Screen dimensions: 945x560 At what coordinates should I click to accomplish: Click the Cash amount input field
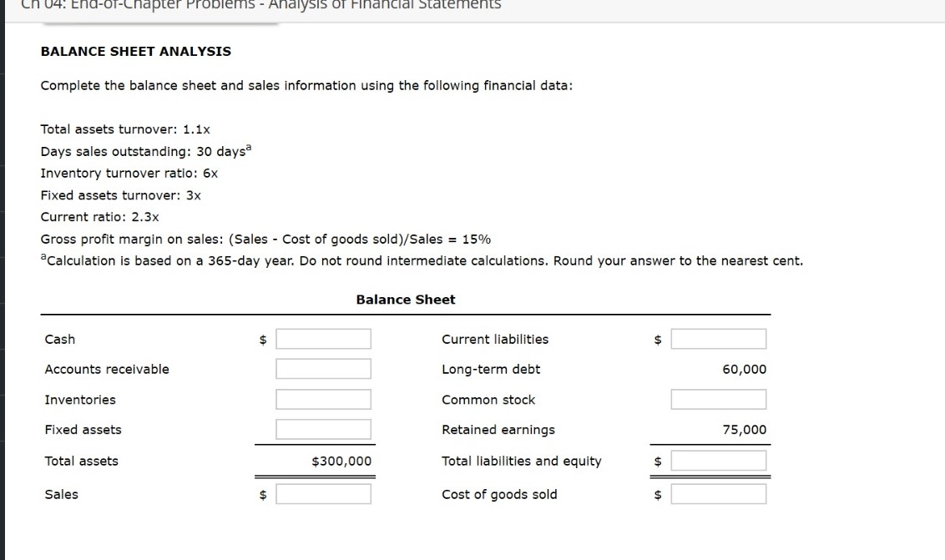tap(324, 338)
